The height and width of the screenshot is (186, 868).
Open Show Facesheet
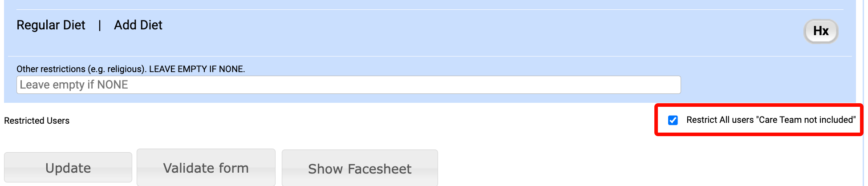(360, 168)
